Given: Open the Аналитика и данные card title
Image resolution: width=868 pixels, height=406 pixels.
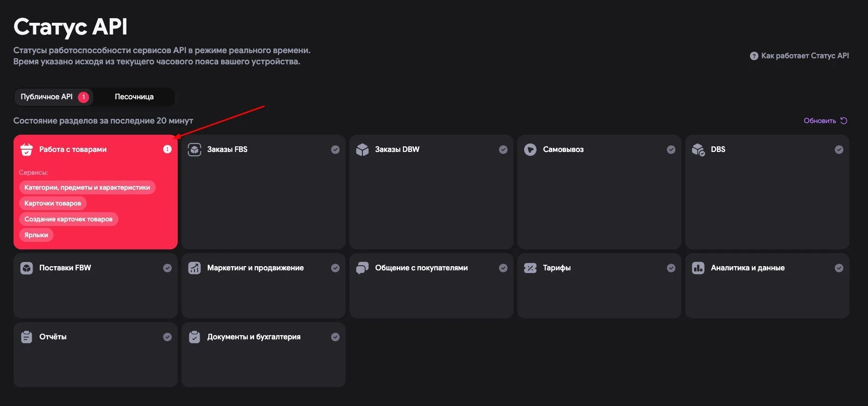Looking at the screenshot, I should [748, 268].
